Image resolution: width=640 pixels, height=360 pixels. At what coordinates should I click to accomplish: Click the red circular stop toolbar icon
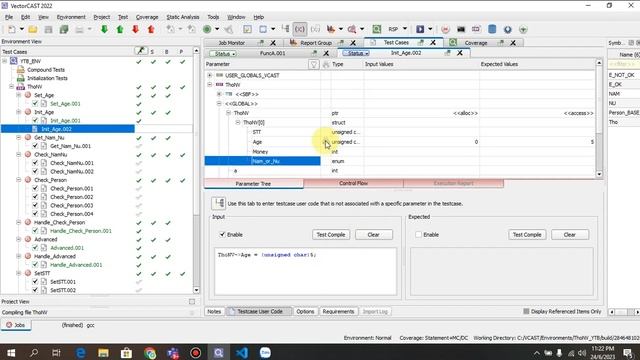[x=445, y=29]
